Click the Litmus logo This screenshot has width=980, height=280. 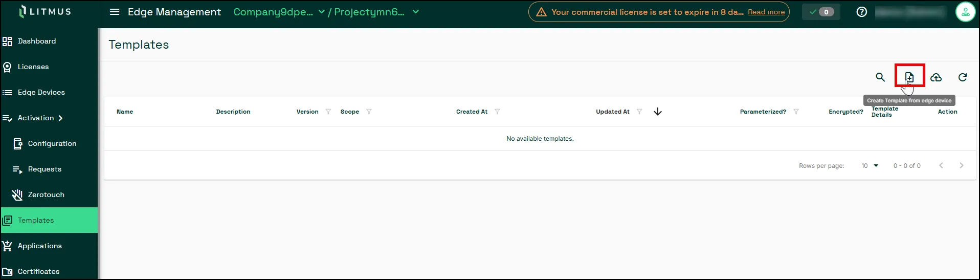[45, 11]
